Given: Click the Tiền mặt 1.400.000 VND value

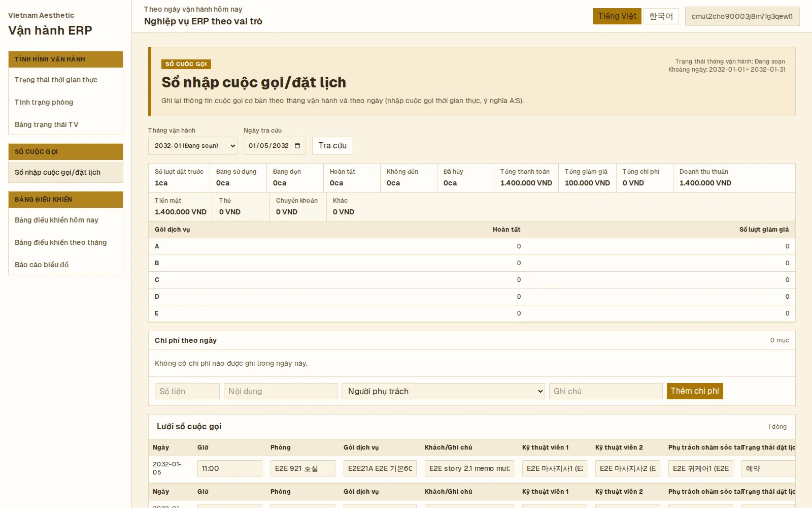Looking at the screenshot, I should point(181,212).
